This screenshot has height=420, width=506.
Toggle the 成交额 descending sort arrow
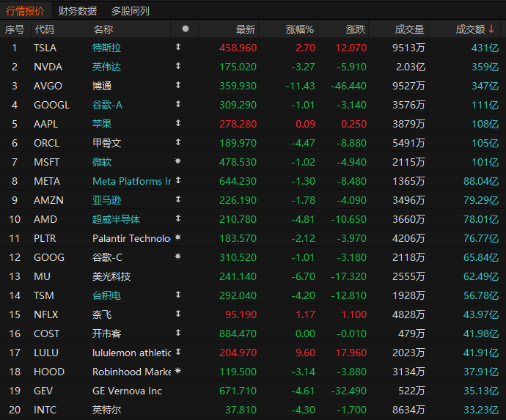(x=491, y=29)
